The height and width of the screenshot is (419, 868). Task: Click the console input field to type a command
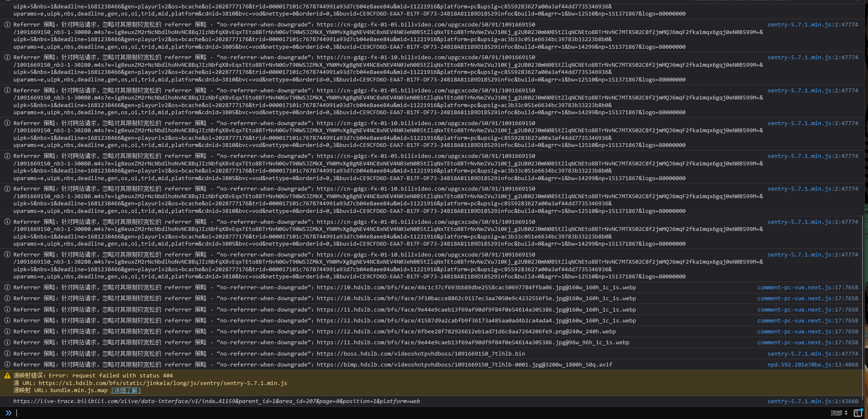pos(168,413)
